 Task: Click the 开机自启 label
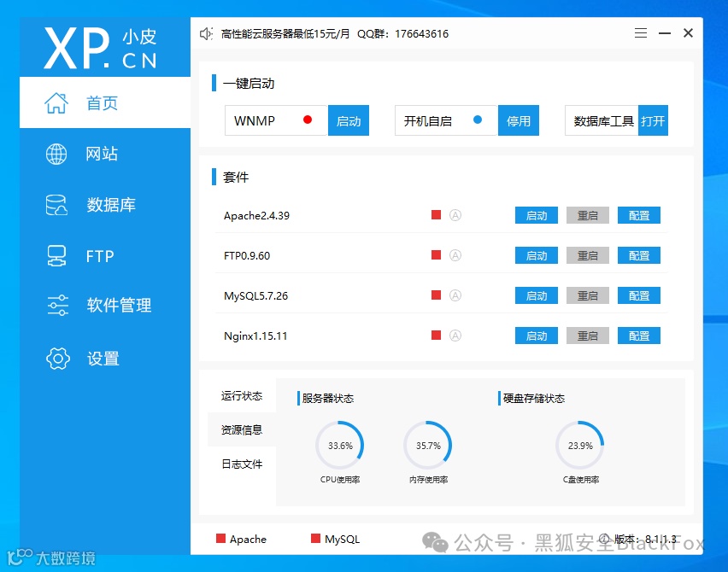[x=427, y=121]
